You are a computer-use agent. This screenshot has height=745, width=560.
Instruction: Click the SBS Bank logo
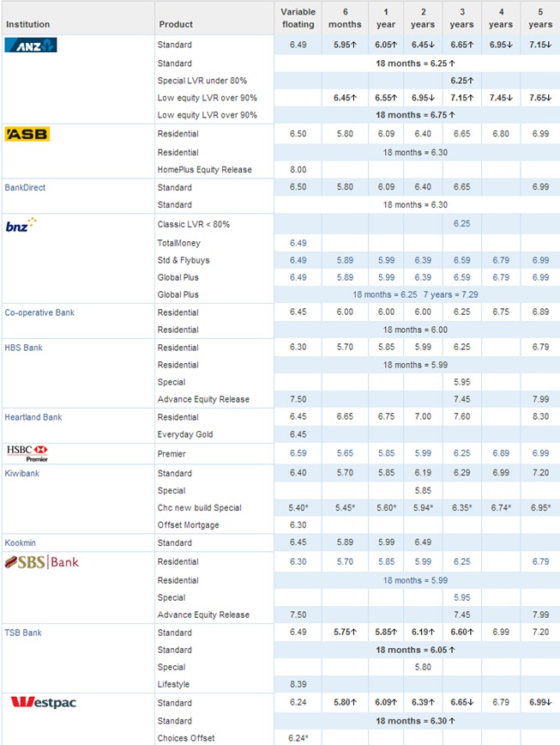(x=42, y=562)
